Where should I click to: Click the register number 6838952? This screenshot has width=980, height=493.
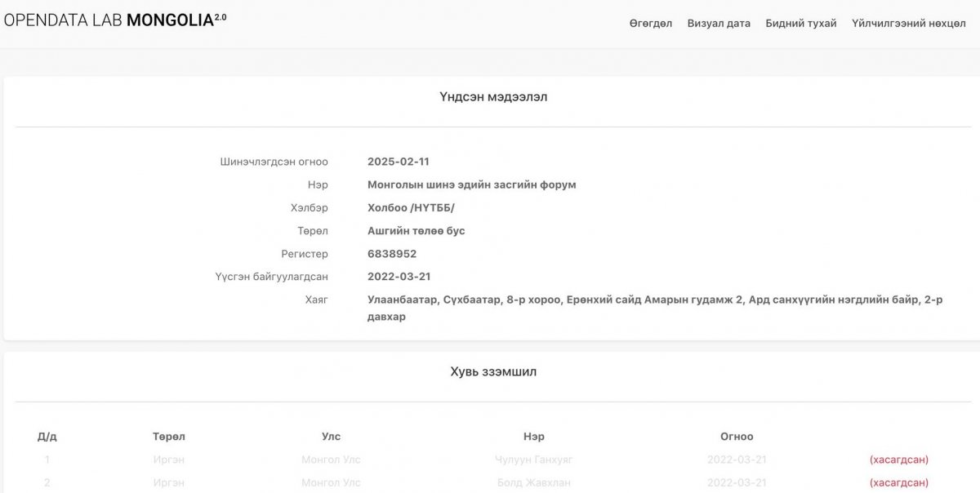(392, 254)
